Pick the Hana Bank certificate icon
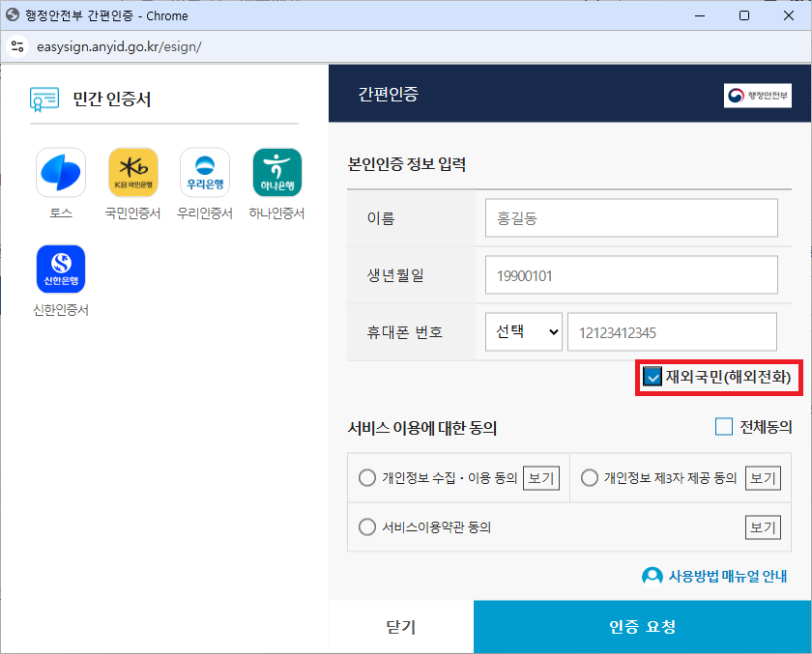The height and width of the screenshot is (654, 812). 277,172
